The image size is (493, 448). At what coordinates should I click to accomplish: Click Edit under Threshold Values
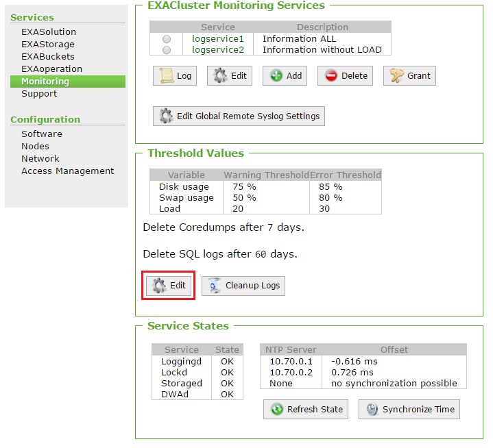coord(169,286)
